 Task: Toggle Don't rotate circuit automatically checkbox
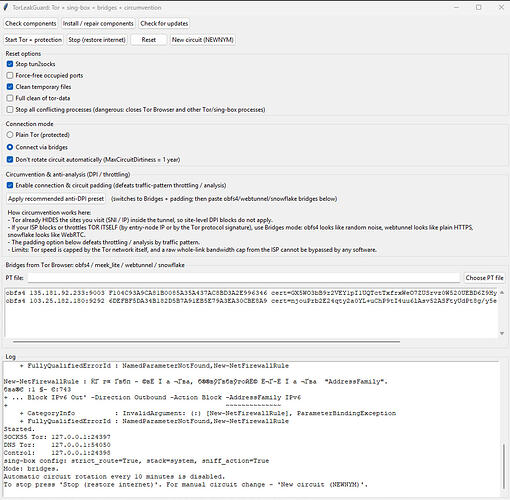pyautogui.click(x=10, y=160)
